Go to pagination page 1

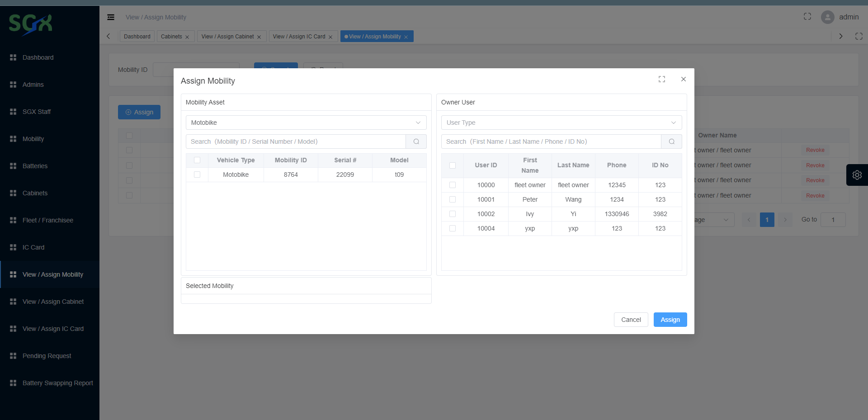(x=767, y=220)
